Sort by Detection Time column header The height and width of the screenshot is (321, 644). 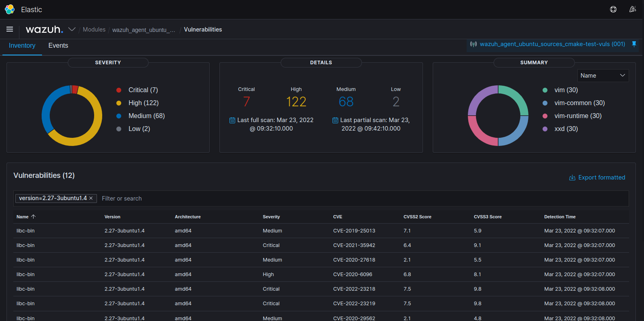[560, 217]
